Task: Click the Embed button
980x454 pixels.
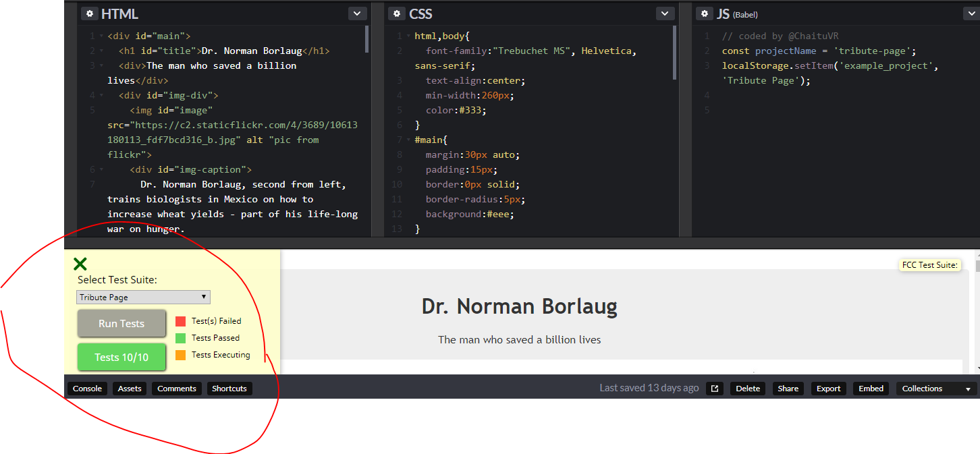Action: coord(871,389)
